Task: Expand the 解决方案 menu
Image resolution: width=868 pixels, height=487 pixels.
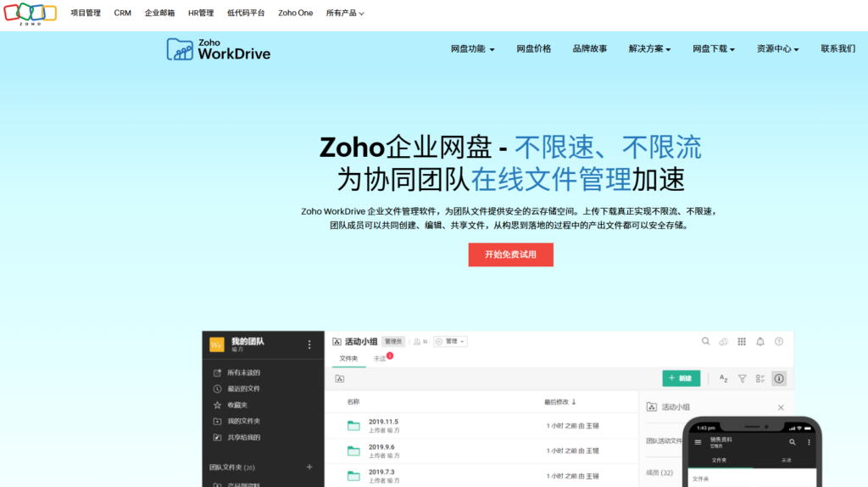Action: coord(649,48)
